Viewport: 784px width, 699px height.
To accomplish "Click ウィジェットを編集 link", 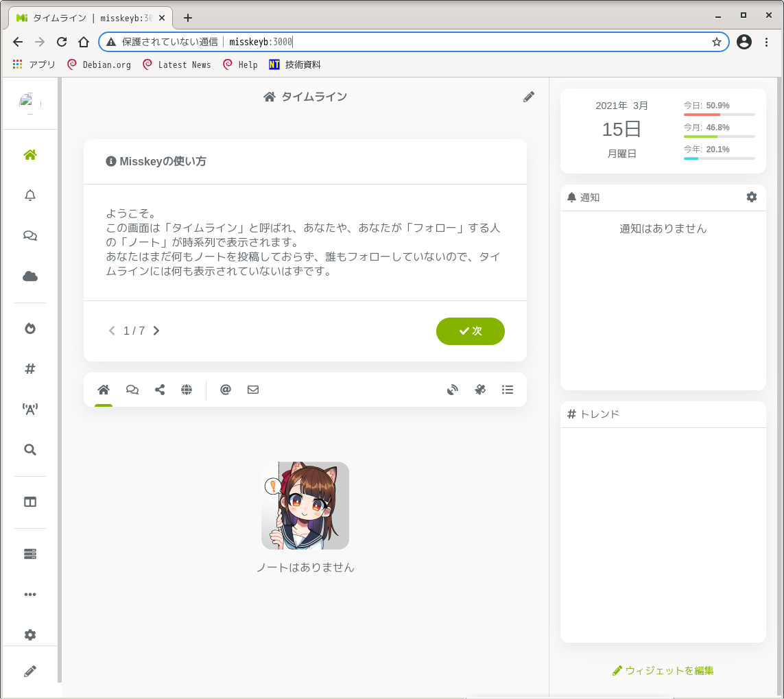I will click(663, 670).
